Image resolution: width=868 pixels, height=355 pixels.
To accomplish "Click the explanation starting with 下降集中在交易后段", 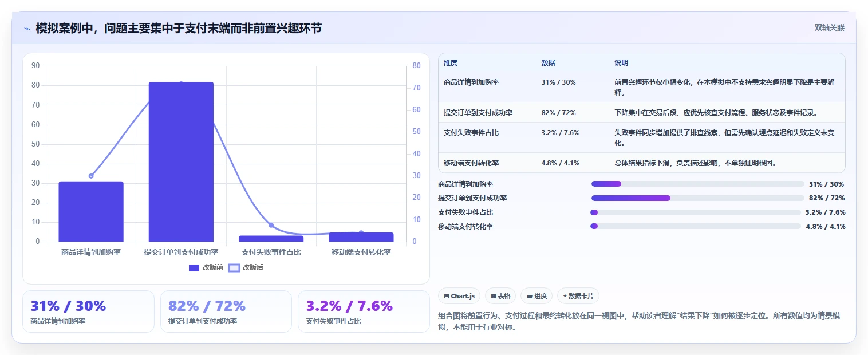I will click(x=716, y=113).
